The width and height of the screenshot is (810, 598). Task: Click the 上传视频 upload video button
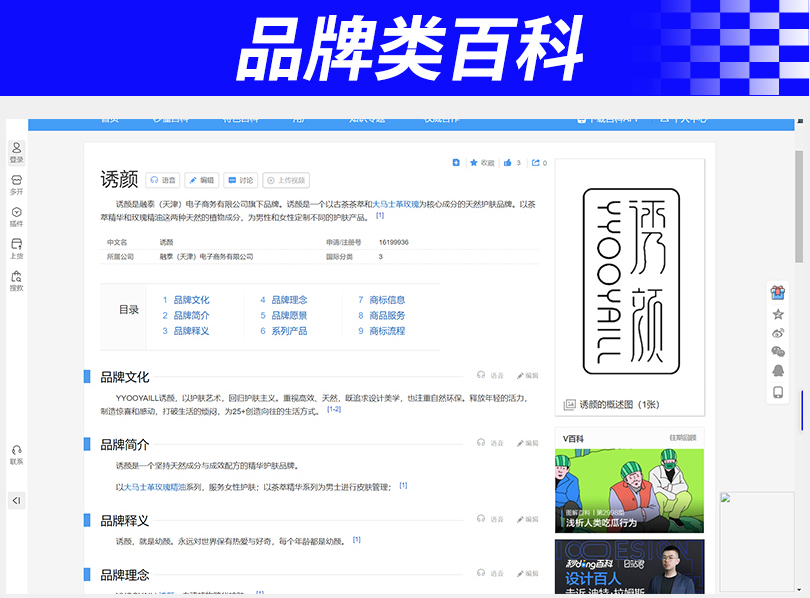[286, 180]
